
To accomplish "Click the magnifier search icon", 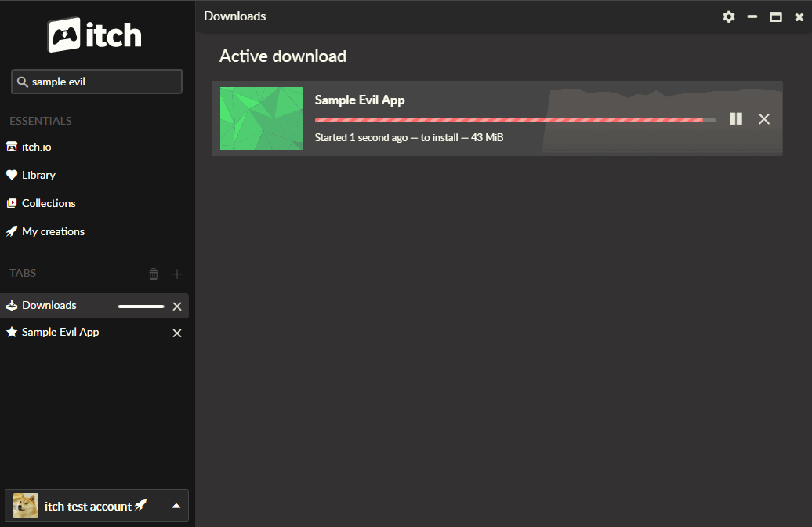I will (23, 82).
